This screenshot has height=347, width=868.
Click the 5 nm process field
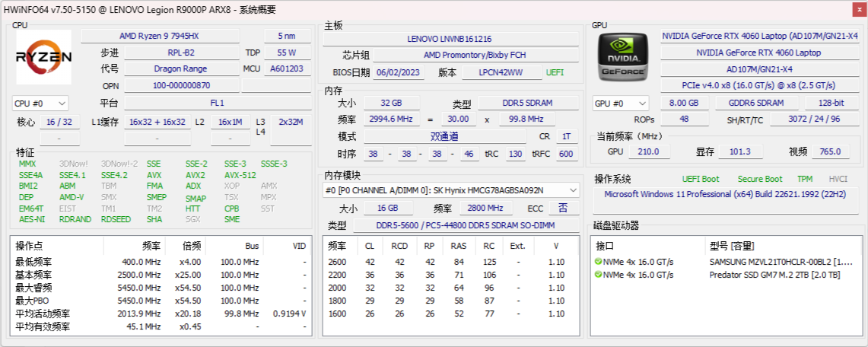(x=288, y=36)
